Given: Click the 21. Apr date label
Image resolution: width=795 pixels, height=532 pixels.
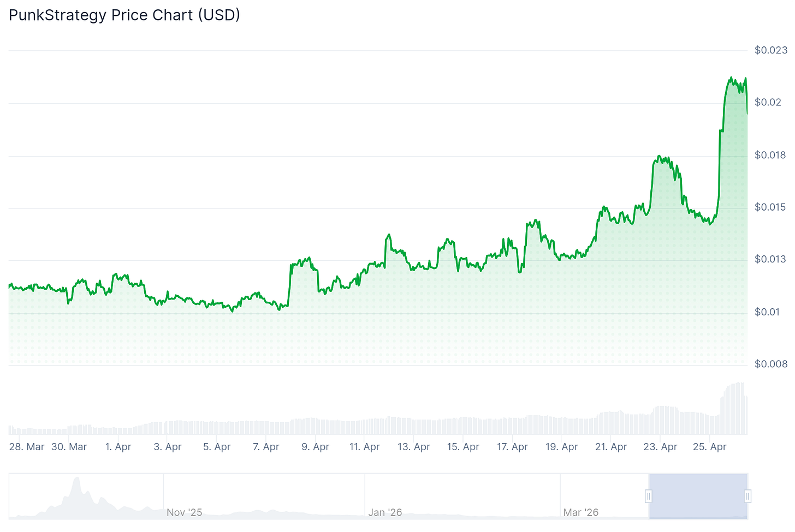Looking at the screenshot, I should click(611, 447).
